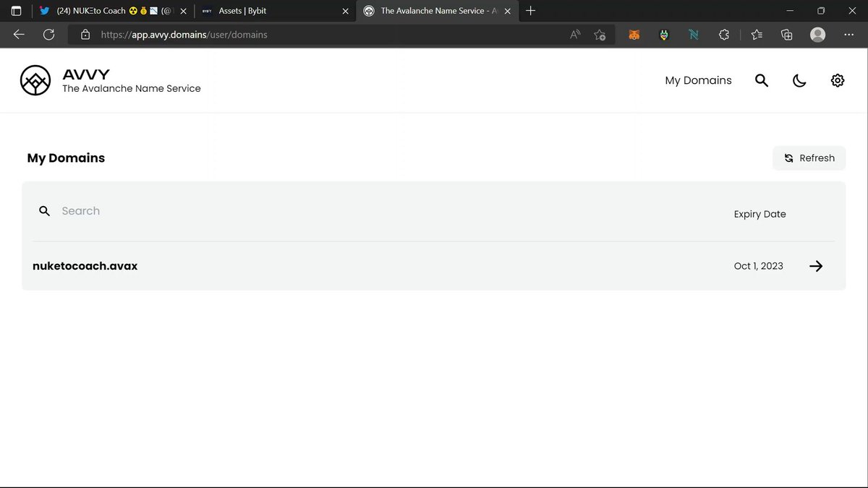Screen dimensions: 868x488
Task: Open settings via the gear icon
Action: click(838, 80)
